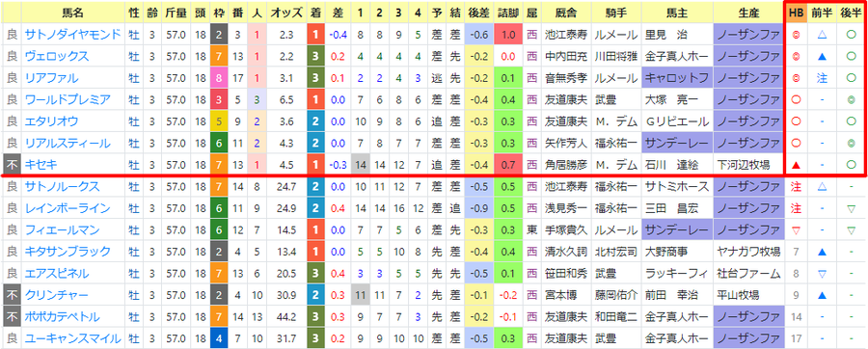Image resolution: width=868 pixels, height=349 pixels.
Task: Select the 後差 value -0.9 for レインボーライン
Action: [477, 208]
